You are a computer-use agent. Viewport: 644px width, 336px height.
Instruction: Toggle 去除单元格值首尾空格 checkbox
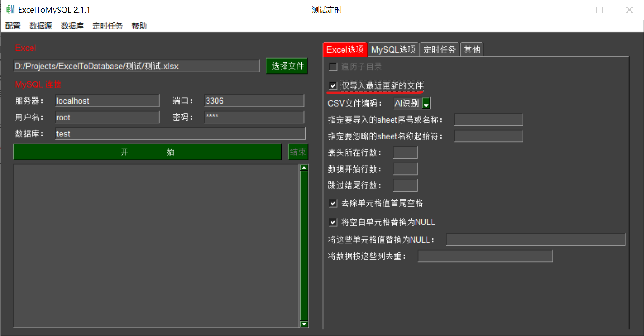pyautogui.click(x=333, y=203)
